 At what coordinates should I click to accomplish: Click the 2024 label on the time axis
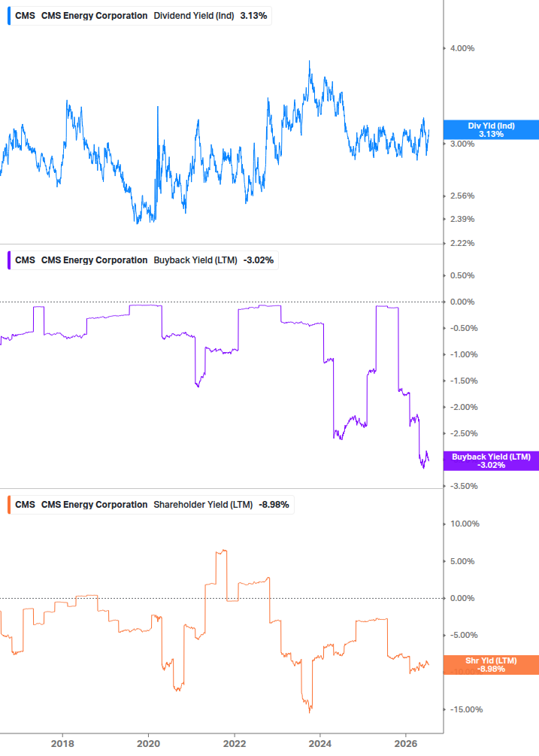pyautogui.click(x=320, y=743)
